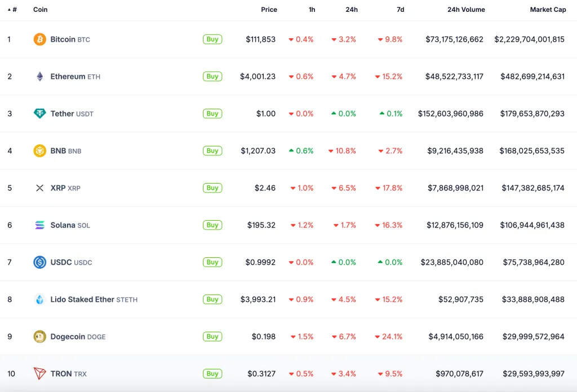Viewport: 577px width, 392px height.
Task: Sort coins by 24h Volume header
Action: pyautogui.click(x=465, y=10)
